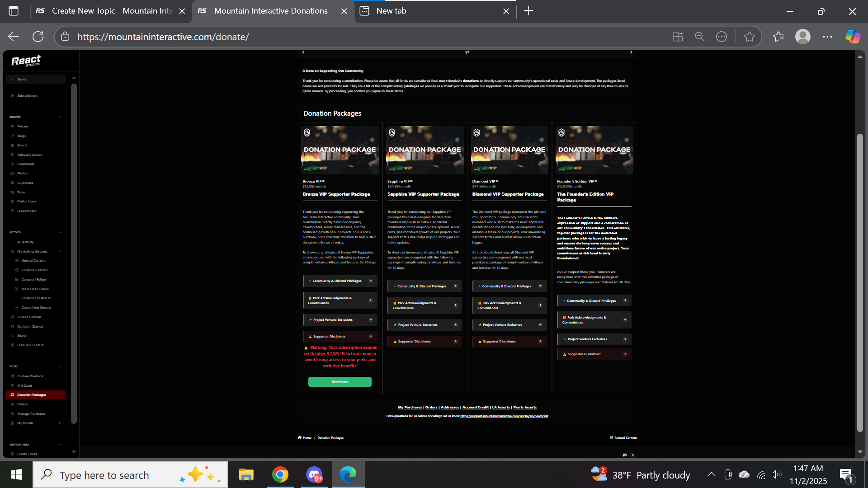Click the React Studios logo

(26, 61)
